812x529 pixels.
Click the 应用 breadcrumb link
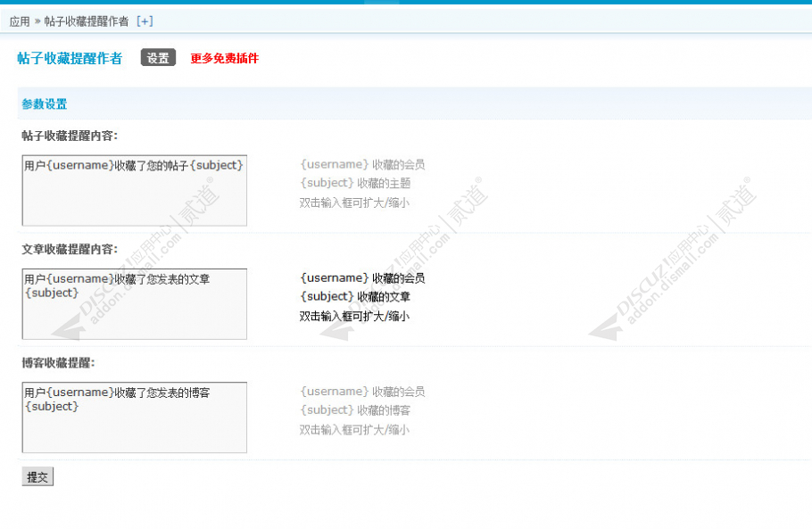tap(20, 21)
